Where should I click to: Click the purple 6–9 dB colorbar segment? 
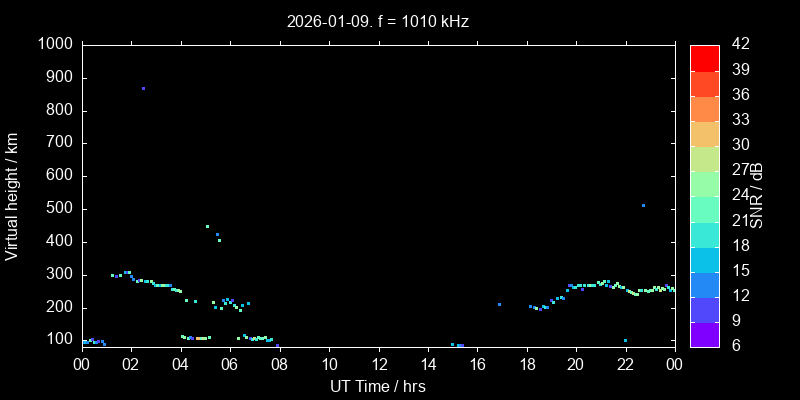point(705,334)
